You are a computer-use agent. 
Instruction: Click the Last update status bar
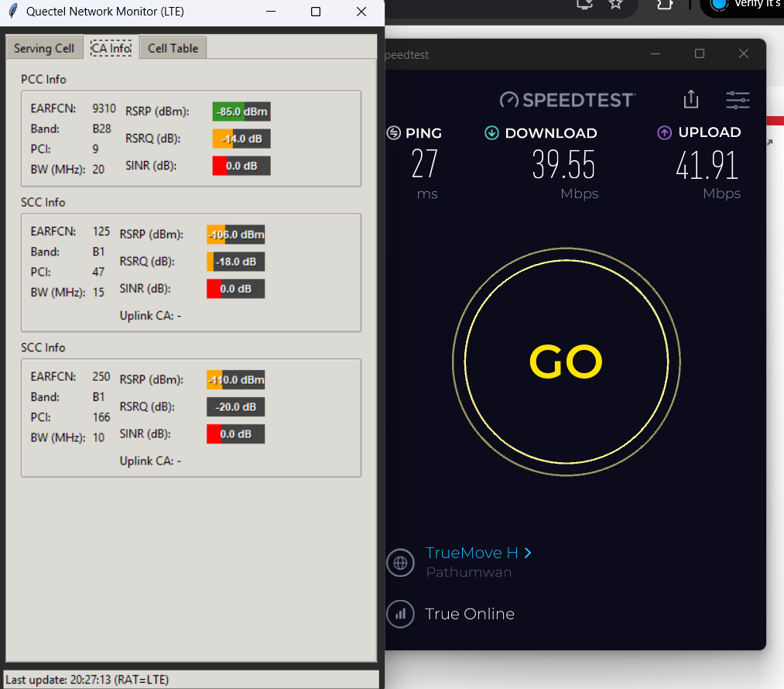tap(191, 680)
